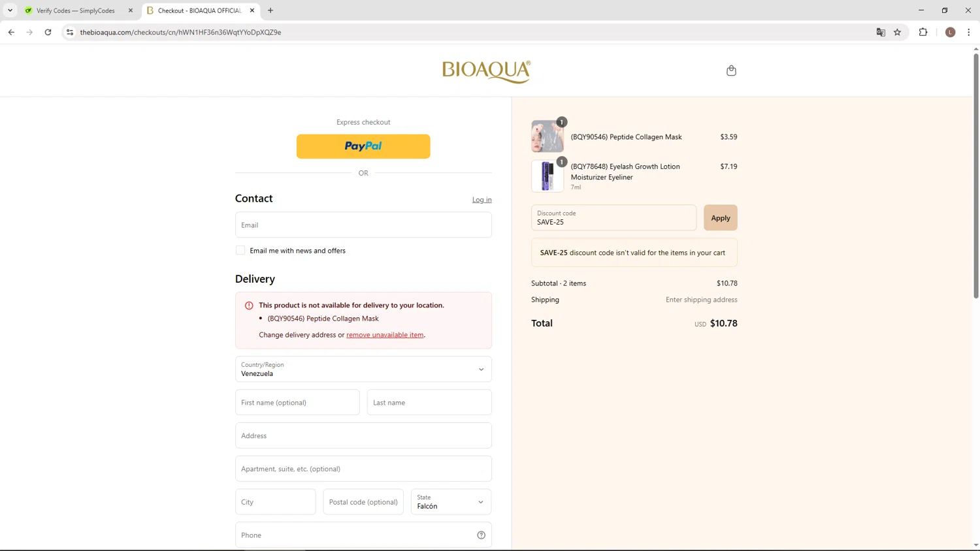Bookmark this page with the star icon
The image size is (980, 551).
coord(898,32)
